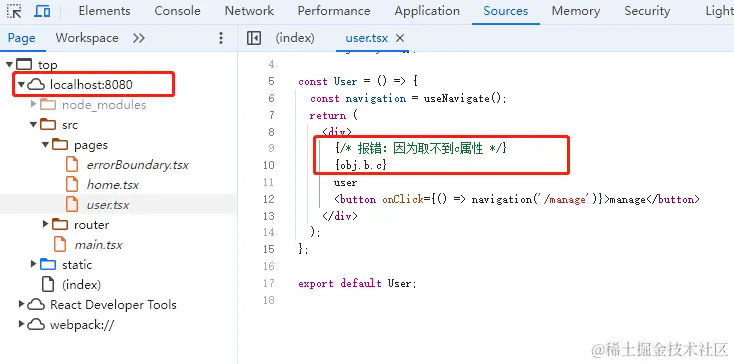Screen dimensions: 734x364
Task: Click 'const User' declaration on line 5
Action: coord(328,81)
